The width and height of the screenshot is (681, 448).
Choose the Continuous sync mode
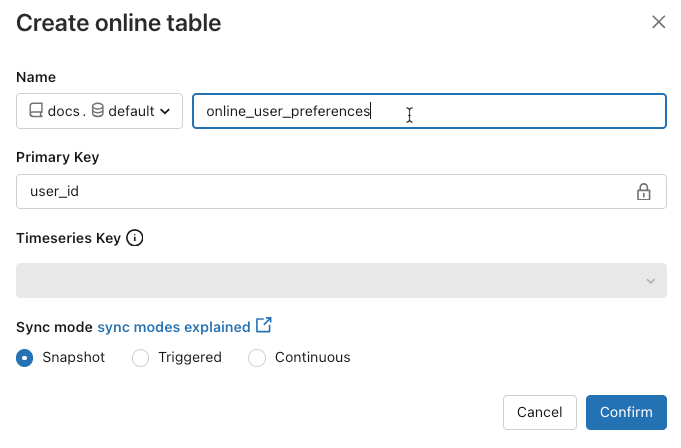click(257, 357)
